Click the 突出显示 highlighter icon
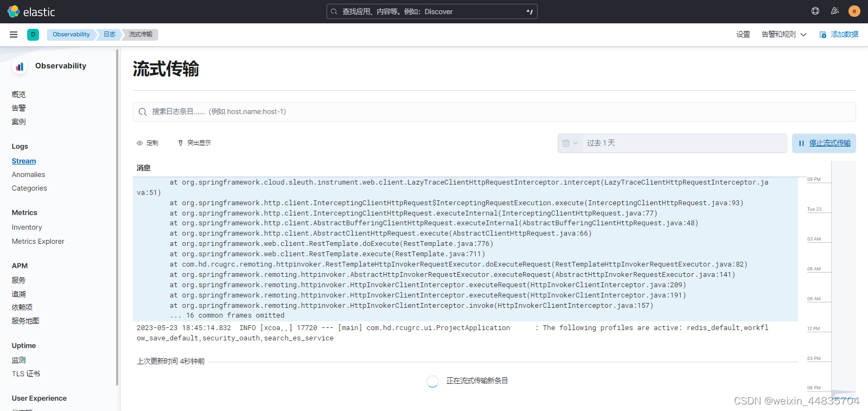The image size is (868, 411). coord(181,143)
